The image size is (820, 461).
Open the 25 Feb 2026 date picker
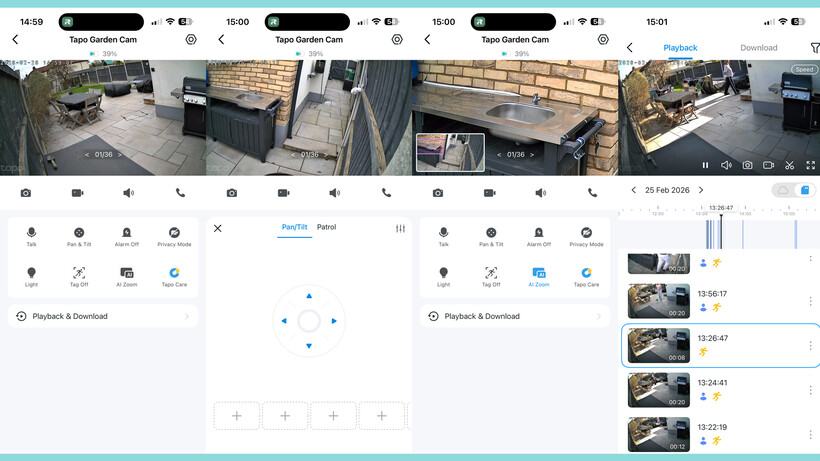coord(667,190)
